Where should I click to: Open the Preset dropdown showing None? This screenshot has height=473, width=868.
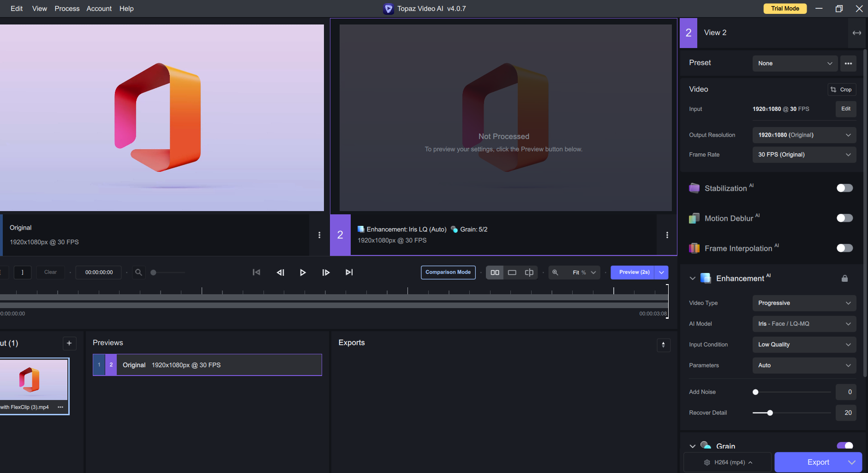click(x=795, y=63)
